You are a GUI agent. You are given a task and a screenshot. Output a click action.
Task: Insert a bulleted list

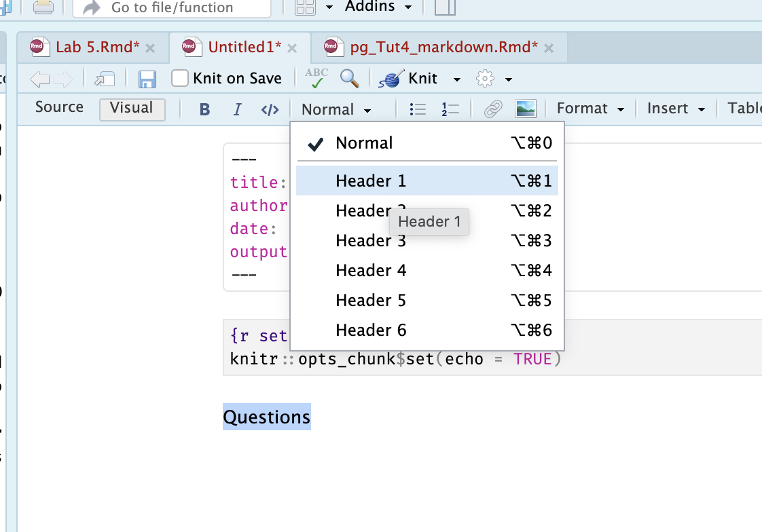(x=418, y=109)
